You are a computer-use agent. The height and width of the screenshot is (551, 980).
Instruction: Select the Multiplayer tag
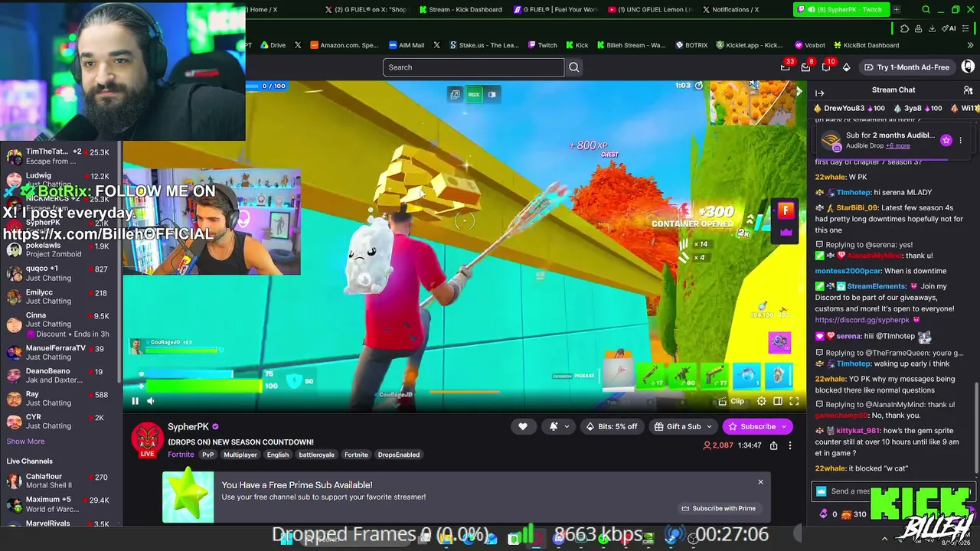[240, 455]
